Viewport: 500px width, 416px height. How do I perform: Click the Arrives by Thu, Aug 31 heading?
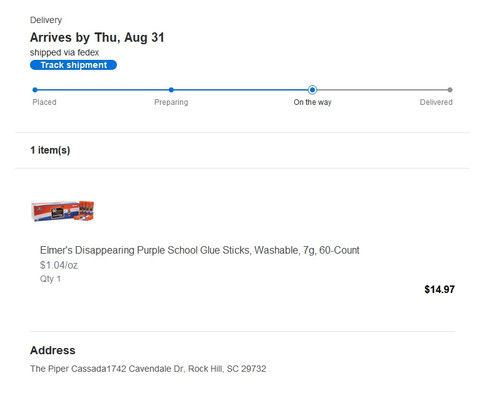[97, 37]
